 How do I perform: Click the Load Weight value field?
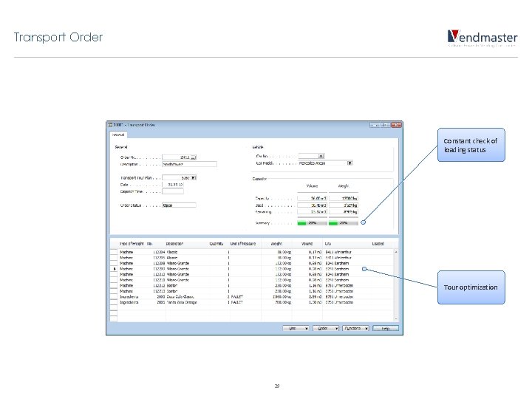344,205
